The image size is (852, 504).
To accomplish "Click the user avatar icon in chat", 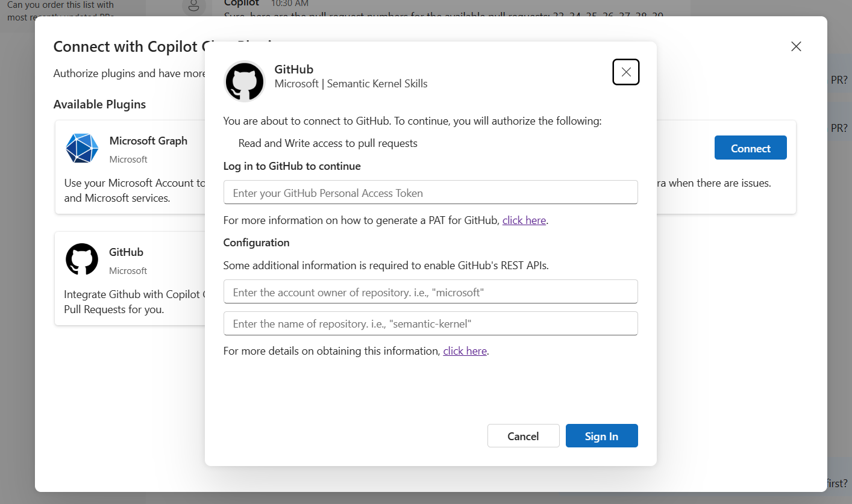I will pos(193,5).
